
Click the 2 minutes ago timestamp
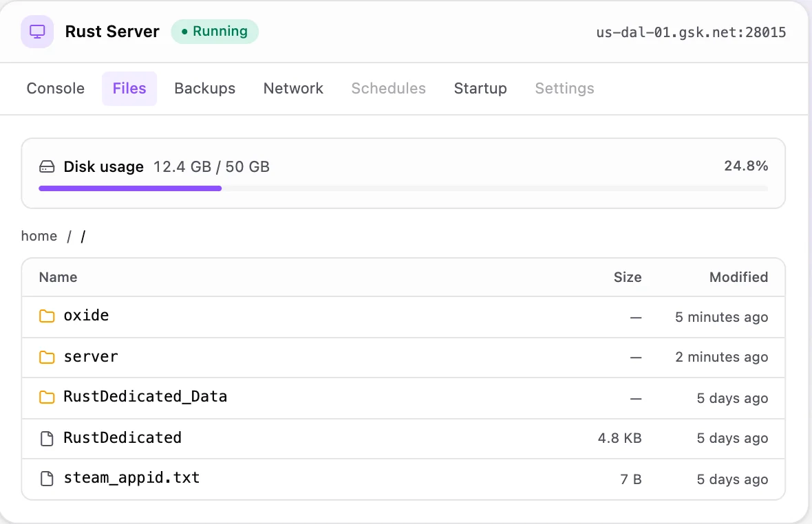721,357
